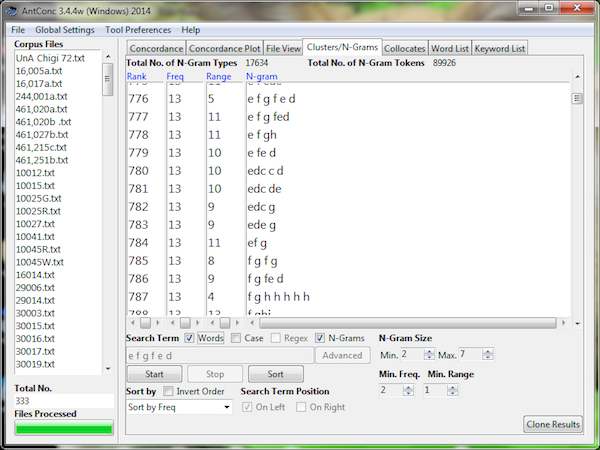Decrease Min. Range value with down arrow
The image size is (600, 450).
[453, 393]
